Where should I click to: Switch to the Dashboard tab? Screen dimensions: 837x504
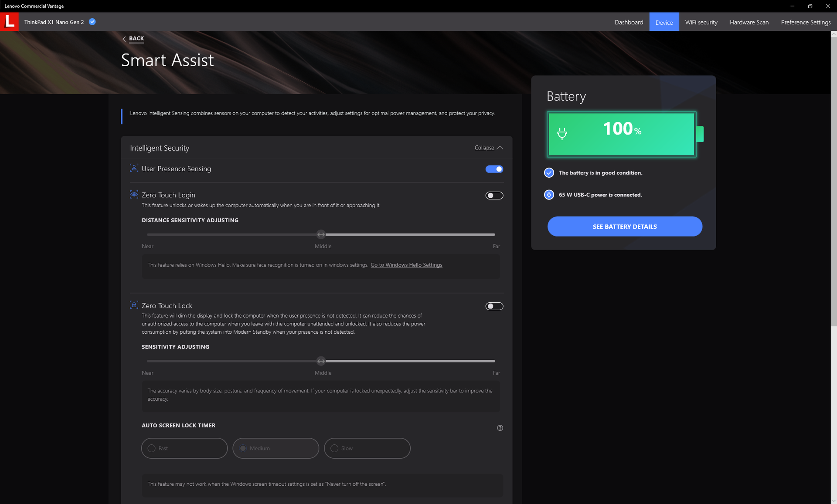point(628,22)
